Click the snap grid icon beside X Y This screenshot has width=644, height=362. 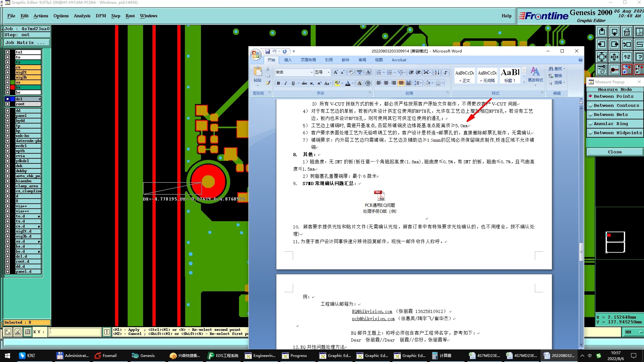coord(28,332)
